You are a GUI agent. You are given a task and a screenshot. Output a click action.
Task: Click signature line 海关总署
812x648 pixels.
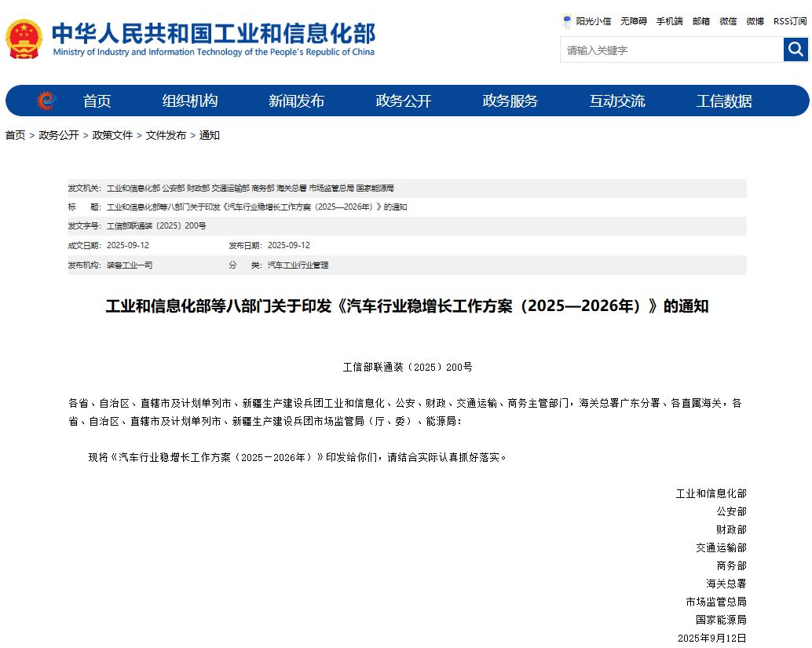726,584
